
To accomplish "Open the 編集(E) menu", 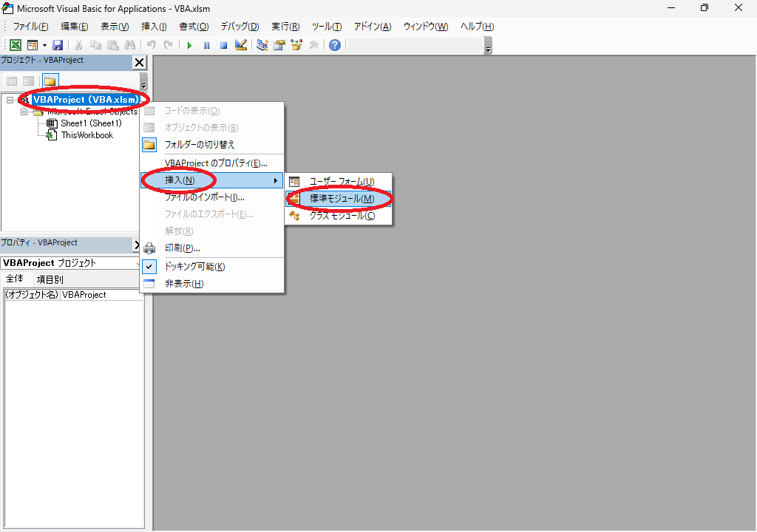I will coord(75,27).
